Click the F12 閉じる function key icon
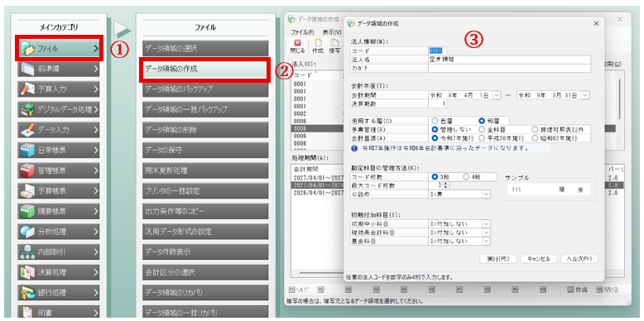The width and height of the screenshot is (644, 321). [607, 290]
